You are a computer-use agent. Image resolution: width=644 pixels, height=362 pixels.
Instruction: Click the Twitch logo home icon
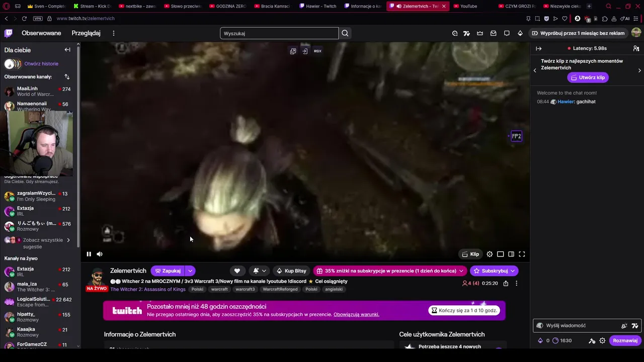tap(9, 33)
